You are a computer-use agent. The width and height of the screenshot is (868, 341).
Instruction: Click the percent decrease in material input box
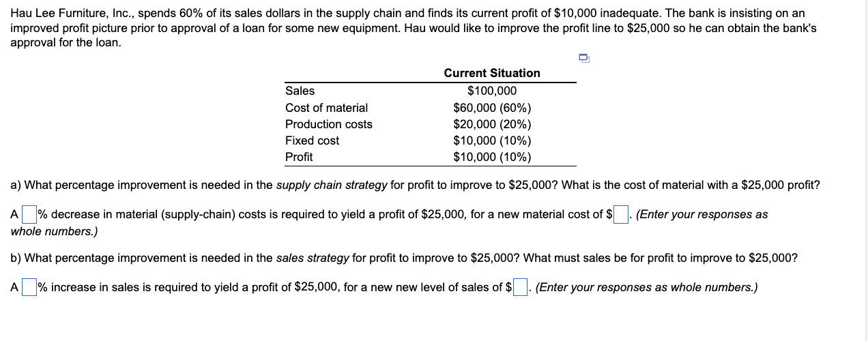coord(29,215)
